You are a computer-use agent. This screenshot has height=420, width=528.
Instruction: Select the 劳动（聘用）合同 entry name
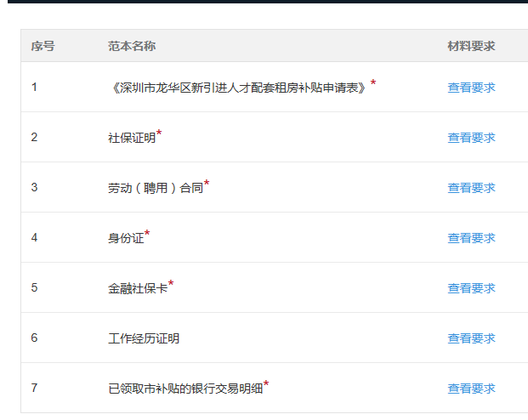click(x=156, y=188)
